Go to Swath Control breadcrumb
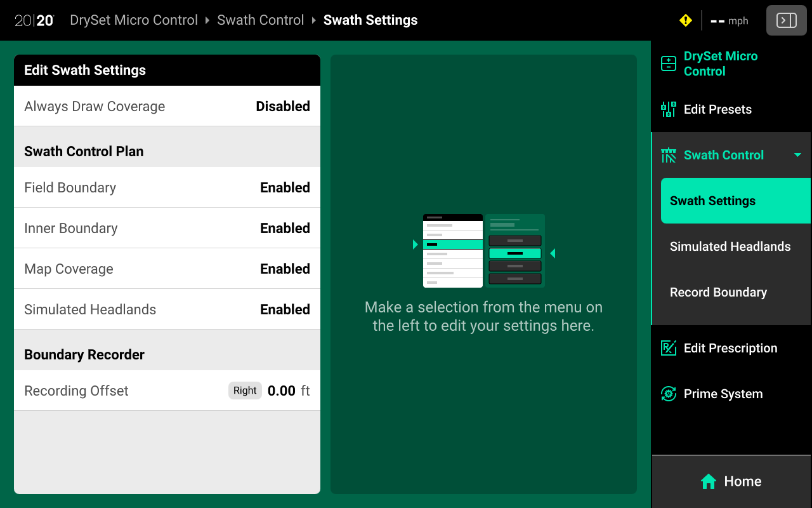The width and height of the screenshot is (812, 508). 260,20
